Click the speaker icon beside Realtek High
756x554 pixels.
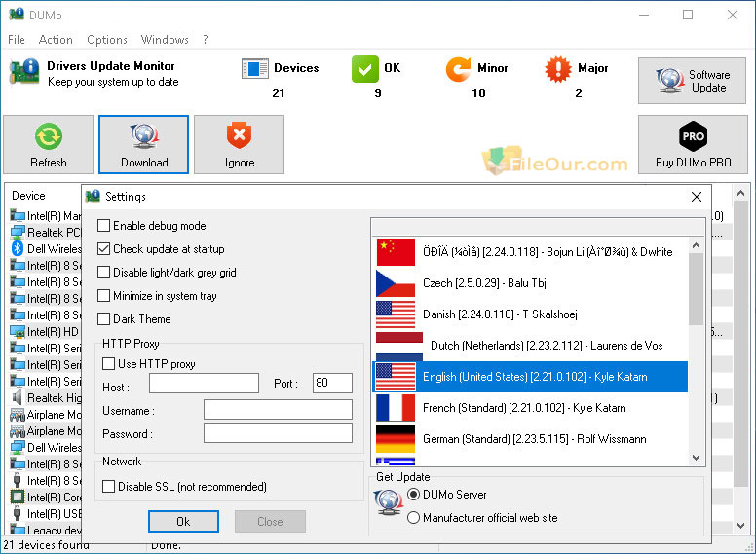pyautogui.click(x=18, y=397)
